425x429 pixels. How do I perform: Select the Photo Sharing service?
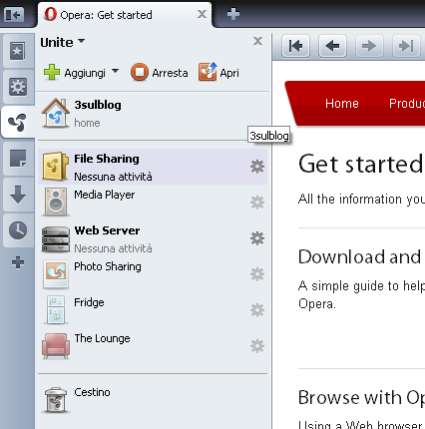coord(153,274)
